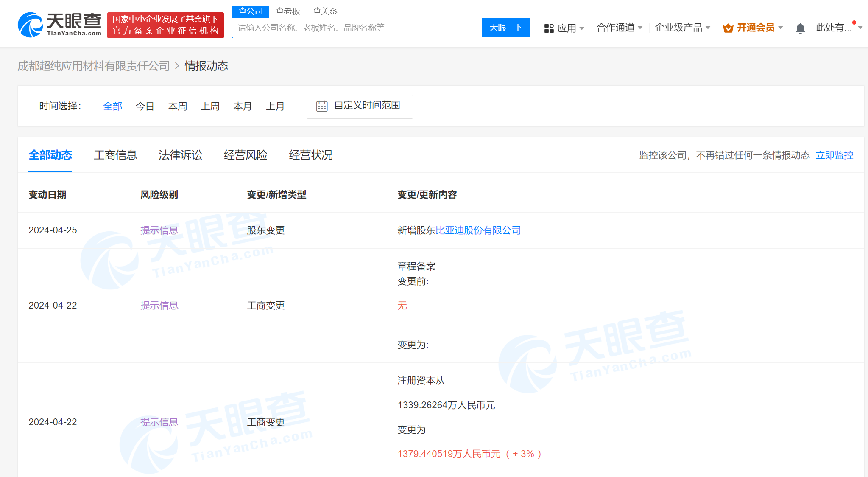Click the red 无 value
868x477 pixels.
coord(402,306)
